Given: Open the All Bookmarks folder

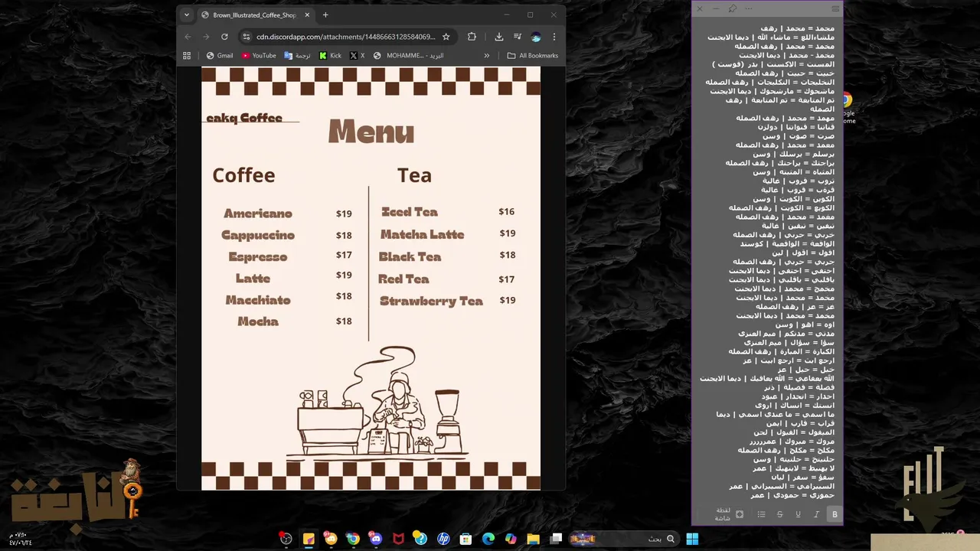Looking at the screenshot, I should click(533, 56).
